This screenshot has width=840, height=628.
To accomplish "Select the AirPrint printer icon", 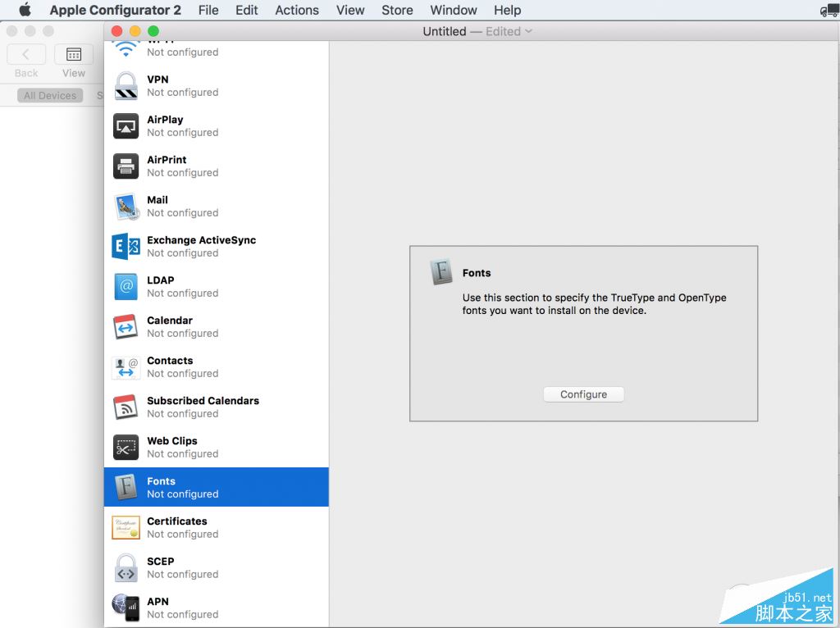I will coord(126,166).
